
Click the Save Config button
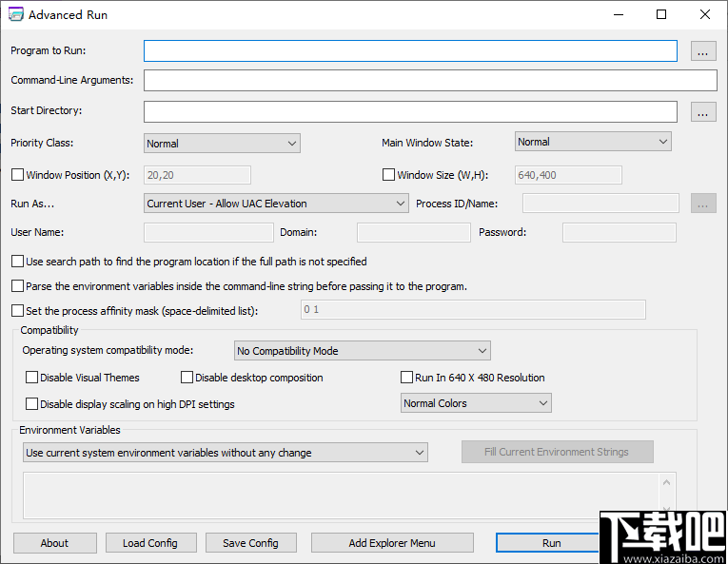click(x=250, y=543)
